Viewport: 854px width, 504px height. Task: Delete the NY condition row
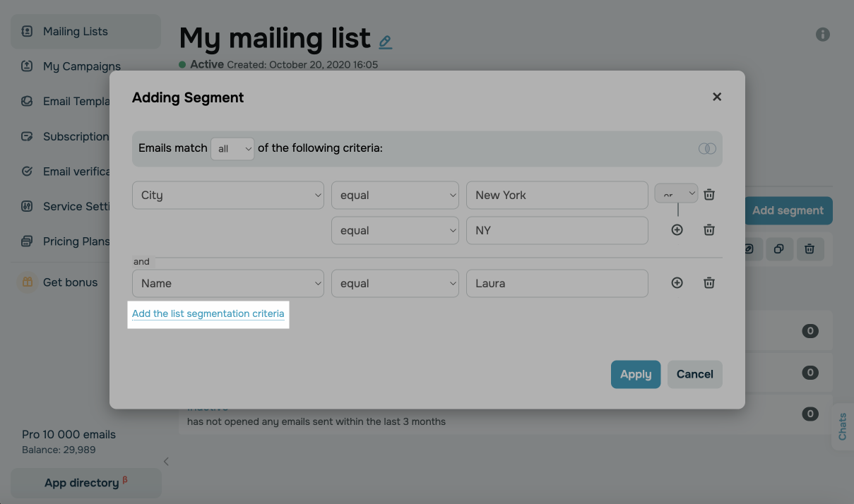click(x=709, y=230)
